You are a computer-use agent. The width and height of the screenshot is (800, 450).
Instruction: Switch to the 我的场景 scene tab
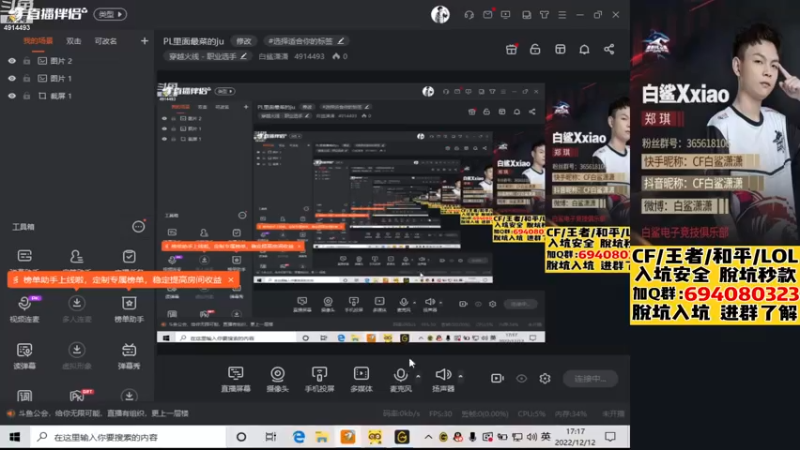38,41
